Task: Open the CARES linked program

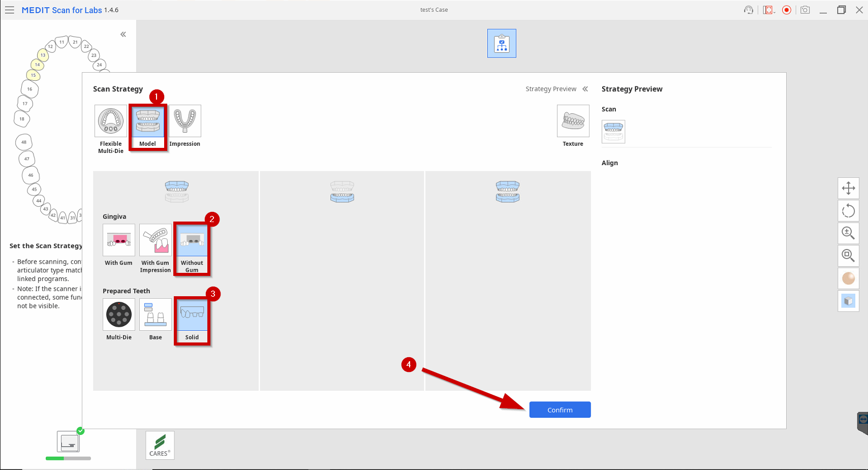Action: point(160,445)
